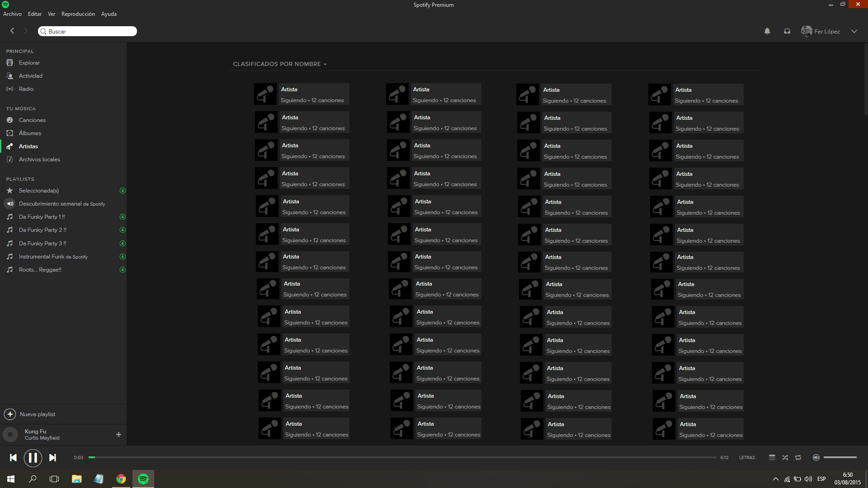The height and width of the screenshot is (488, 868).
Task: Open Da Funky Party 3 !! playlist
Action: coord(42,244)
